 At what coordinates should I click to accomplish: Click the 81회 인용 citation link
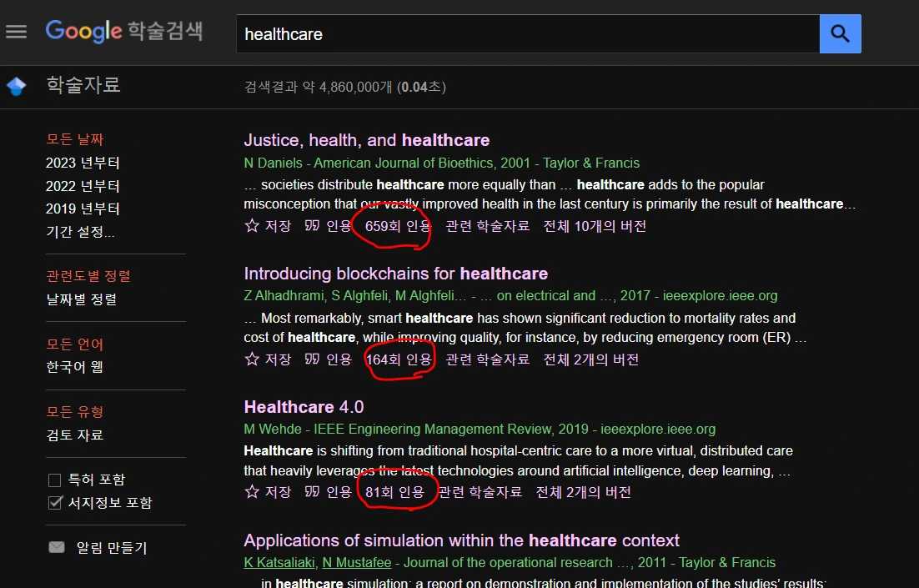pyautogui.click(x=394, y=492)
